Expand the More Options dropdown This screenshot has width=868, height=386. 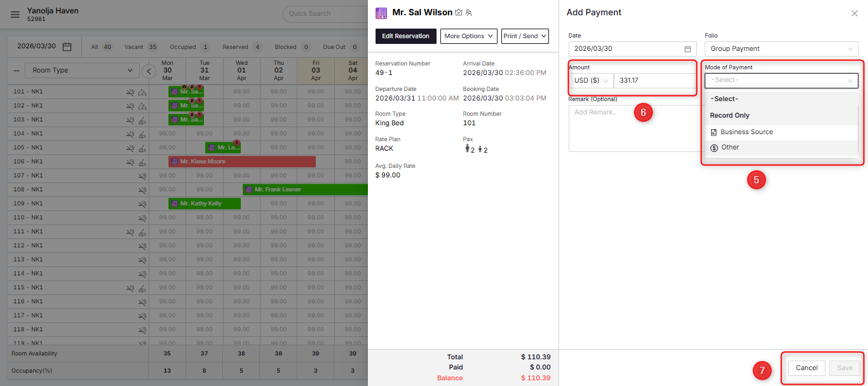(469, 36)
